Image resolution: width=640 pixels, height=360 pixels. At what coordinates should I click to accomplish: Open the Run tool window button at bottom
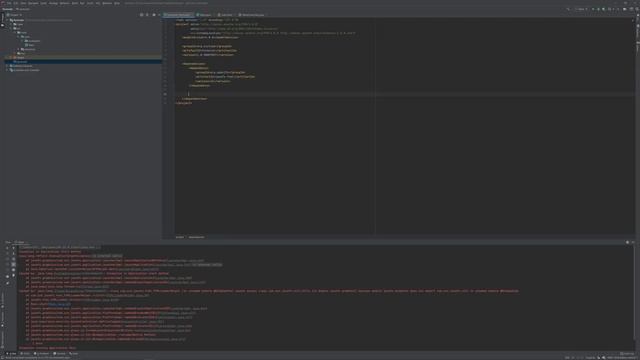tap(12, 353)
